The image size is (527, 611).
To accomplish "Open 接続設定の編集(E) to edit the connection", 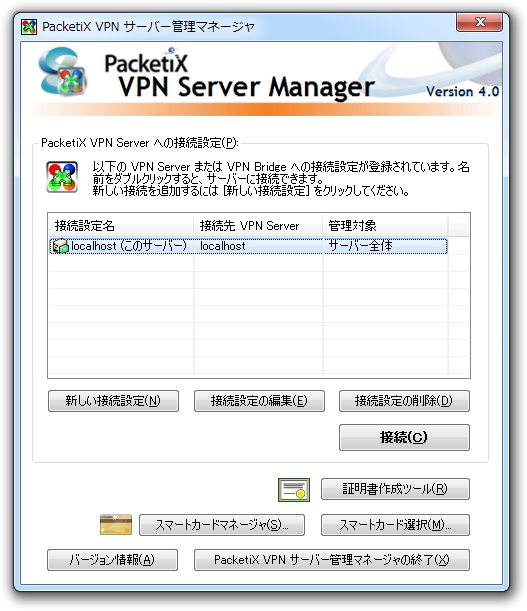I will click(x=259, y=401).
